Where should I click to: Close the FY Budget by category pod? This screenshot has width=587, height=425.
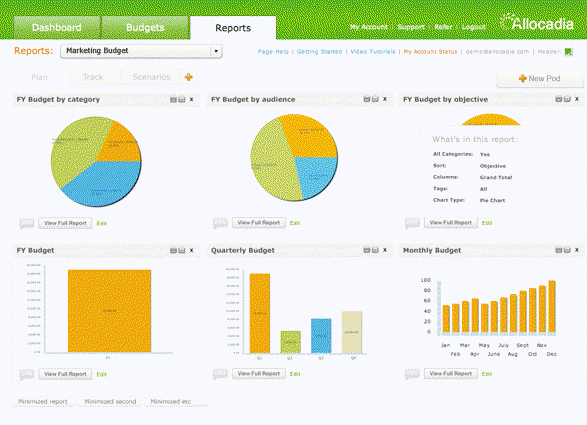click(x=191, y=99)
